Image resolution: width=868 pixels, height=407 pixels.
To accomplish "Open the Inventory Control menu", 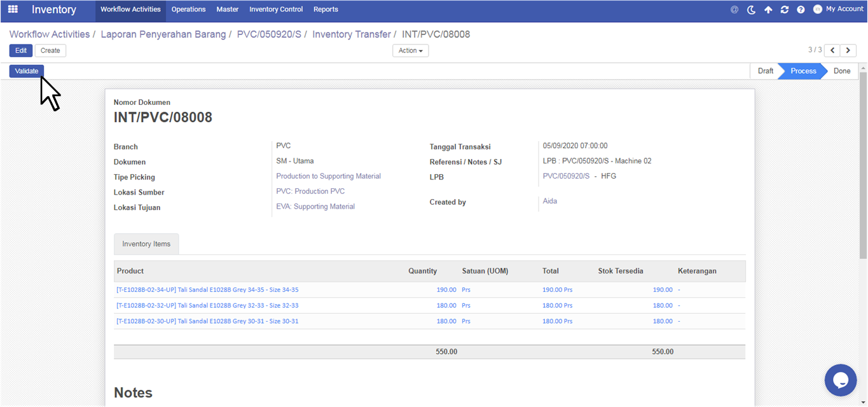I will click(x=276, y=10).
